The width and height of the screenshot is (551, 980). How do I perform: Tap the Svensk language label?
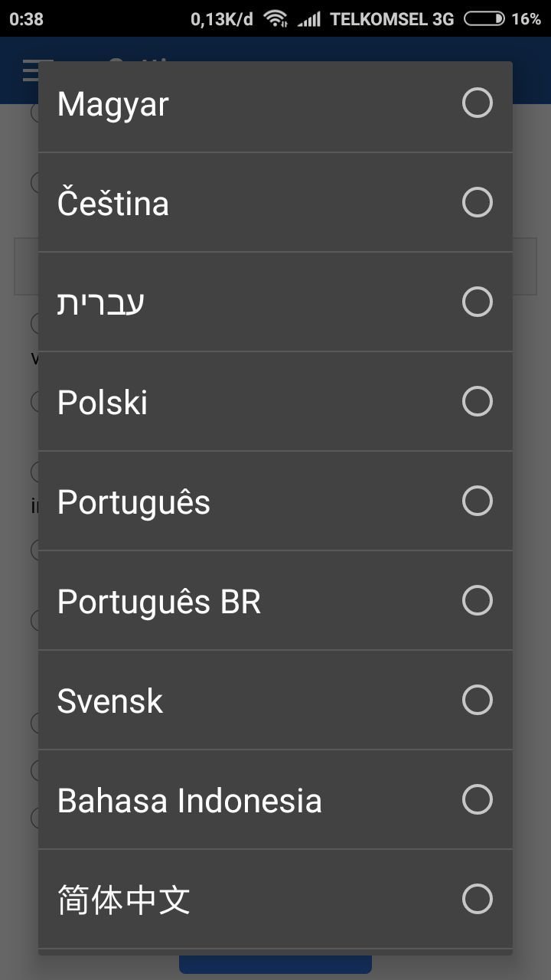(x=110, y=701)
